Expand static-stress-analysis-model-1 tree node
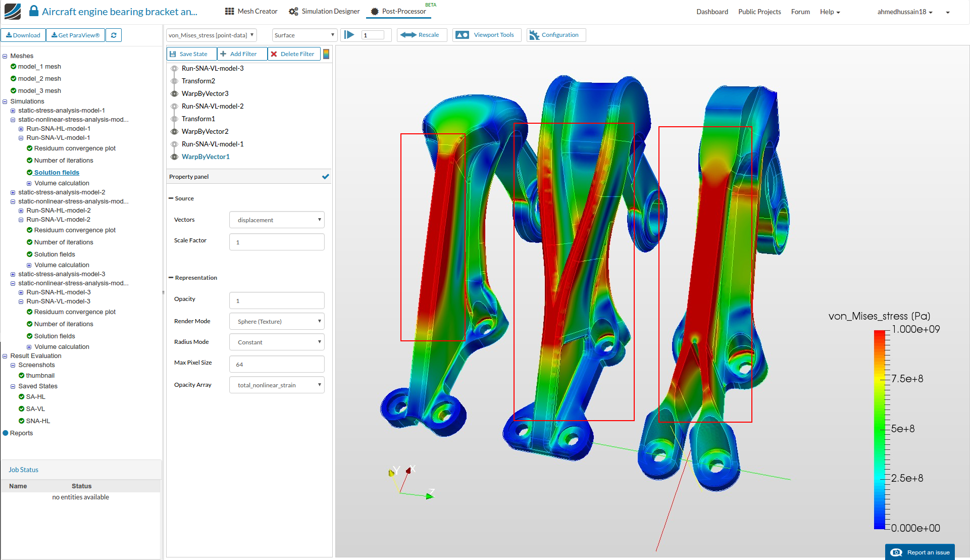The width and height of the screenshot is (970, 560). [x=13, y=111]
